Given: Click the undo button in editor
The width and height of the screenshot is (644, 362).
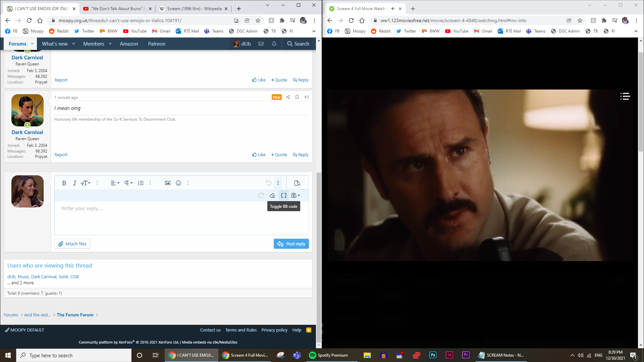Looking at the screenshot, I should tap(268, 183).
